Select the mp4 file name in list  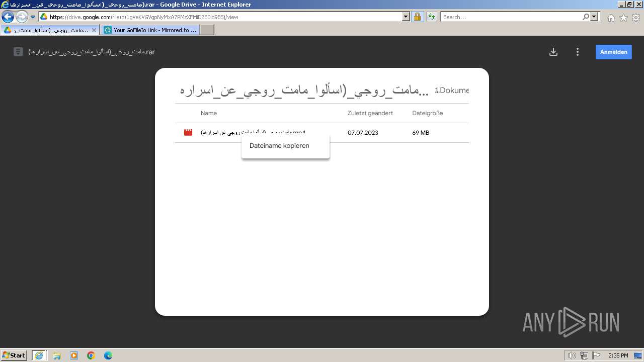(253, 133)
